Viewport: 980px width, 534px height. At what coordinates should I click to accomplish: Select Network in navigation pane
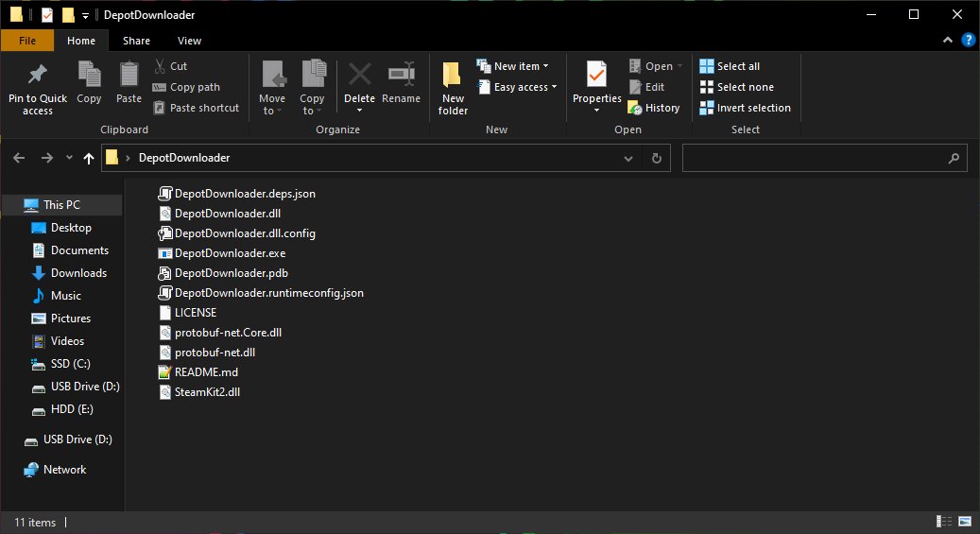(64, 470)
